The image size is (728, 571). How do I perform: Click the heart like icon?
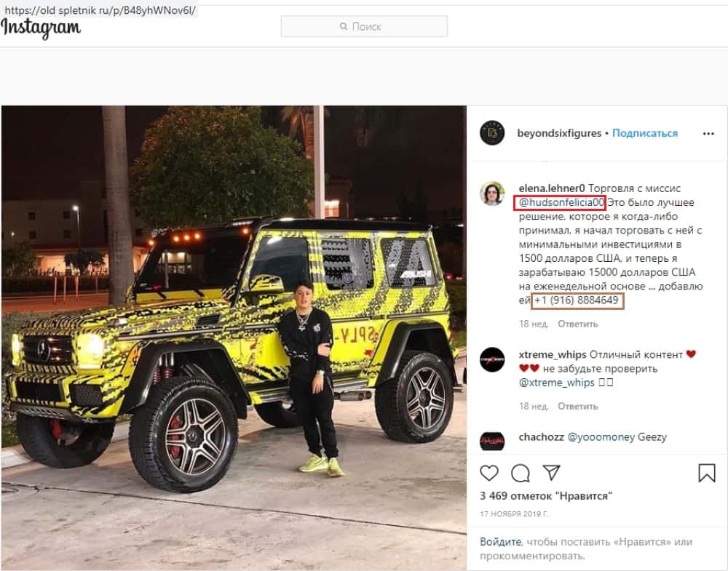[x=489, y=473]
